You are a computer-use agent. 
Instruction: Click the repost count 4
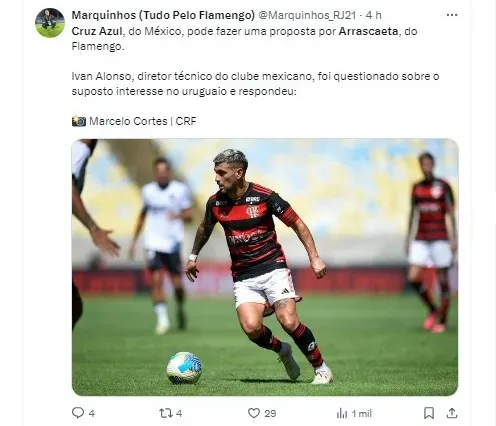[179, 414]
